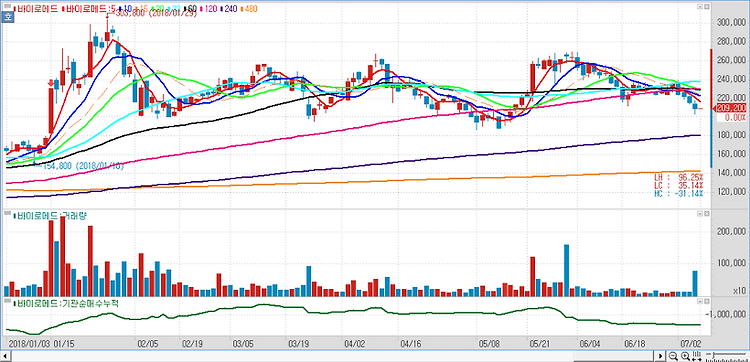Select the 120-day moving average legend
The height and width of the screenshot is (362, 750).
[209, 9]
